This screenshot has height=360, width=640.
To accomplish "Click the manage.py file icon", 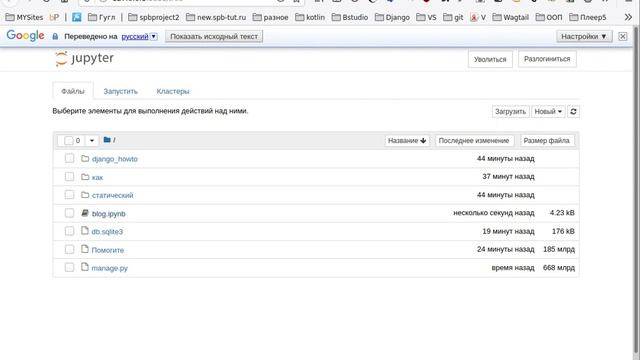I will [x=85, y=267].
